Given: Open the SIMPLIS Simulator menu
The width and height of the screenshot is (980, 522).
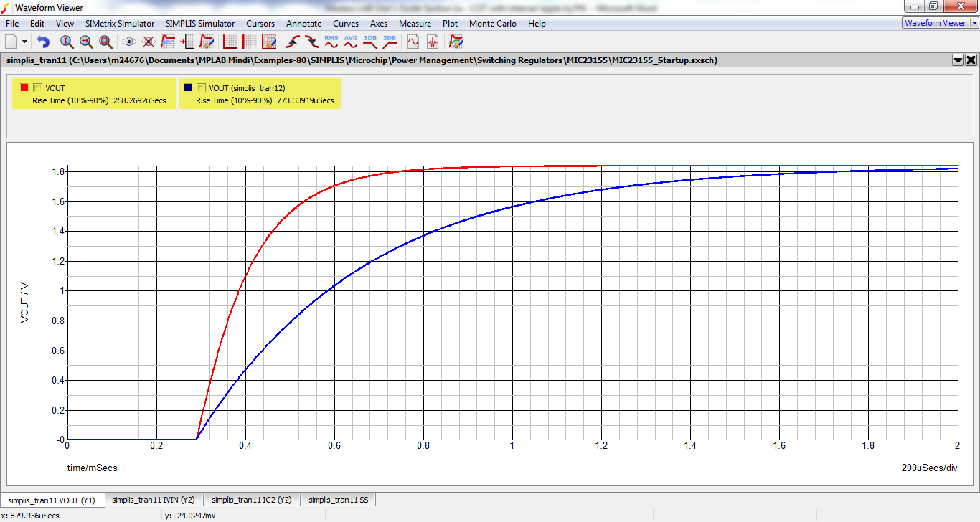Looking at the screenshot, I should [x=200, y=24].
